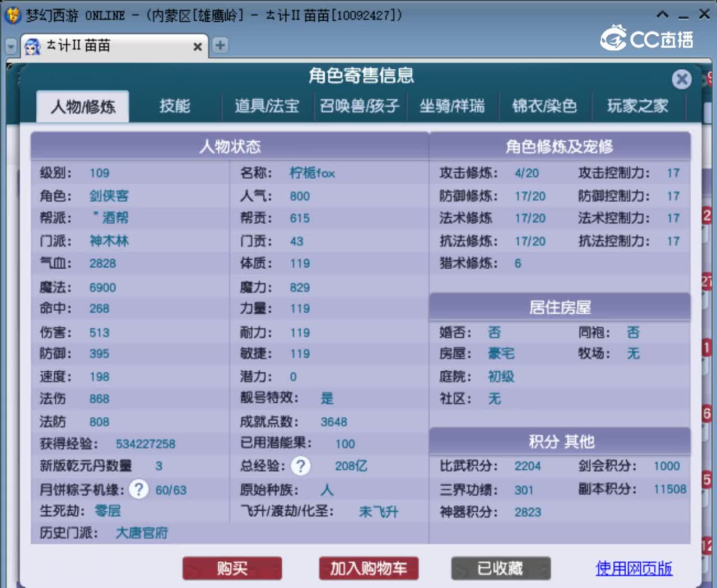Close the 苗苗 tab with its X
The image size is (717, 588).
click(197, 47)
